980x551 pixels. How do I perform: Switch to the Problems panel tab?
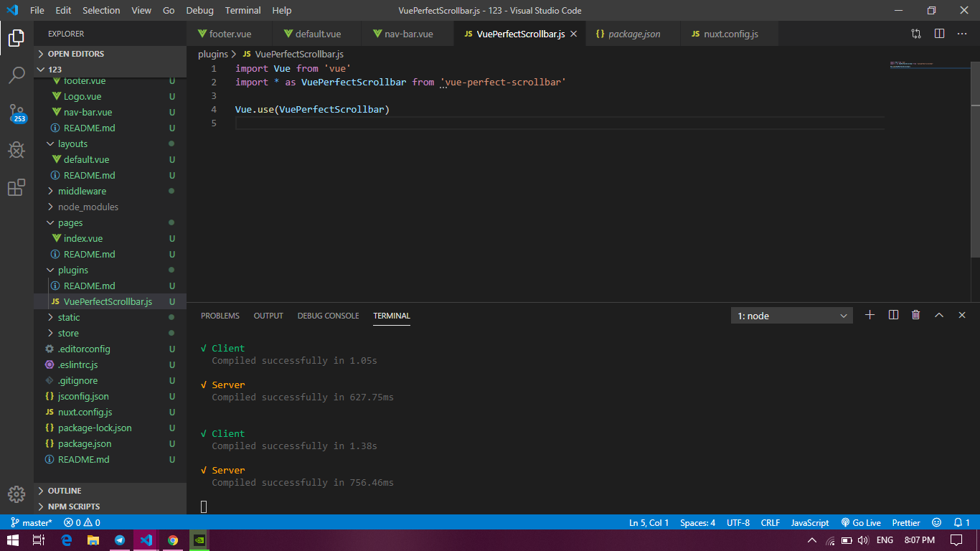(220, 316)
